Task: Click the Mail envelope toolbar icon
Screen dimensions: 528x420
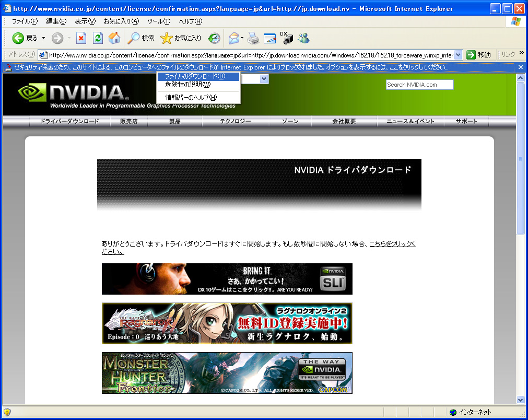Action: [x=233, y=38]
